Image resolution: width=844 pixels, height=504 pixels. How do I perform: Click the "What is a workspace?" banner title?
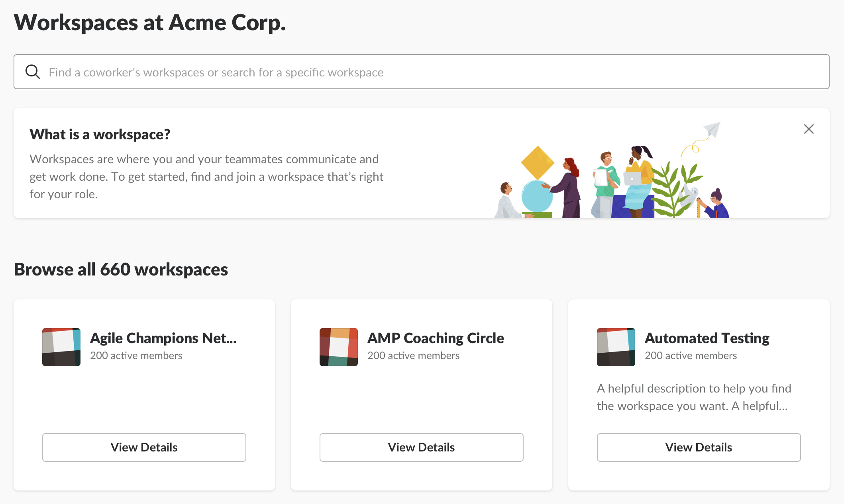pyautogui.click(x=100, y=135)
